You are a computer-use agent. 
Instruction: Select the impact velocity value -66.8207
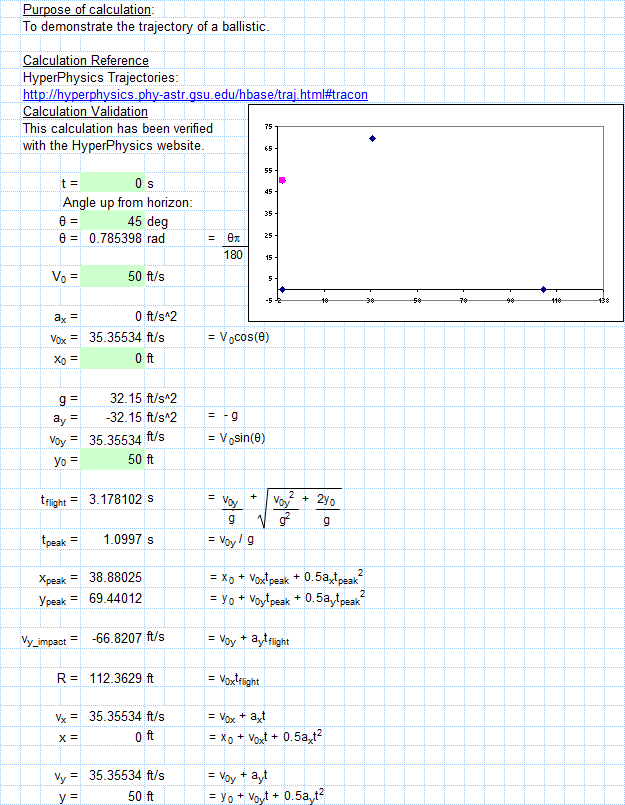coord(117,638)
